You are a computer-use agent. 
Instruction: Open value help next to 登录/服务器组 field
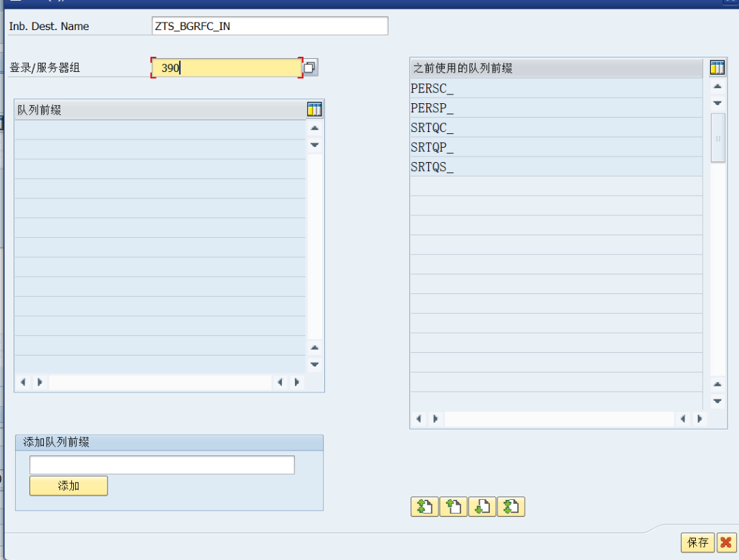pyautogui.click(x=310, y=68)
